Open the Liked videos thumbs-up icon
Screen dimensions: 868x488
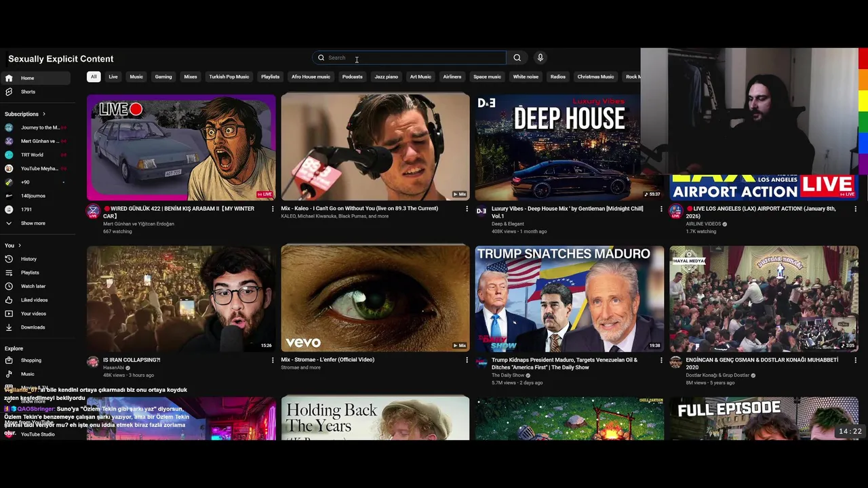coord(9,300)
